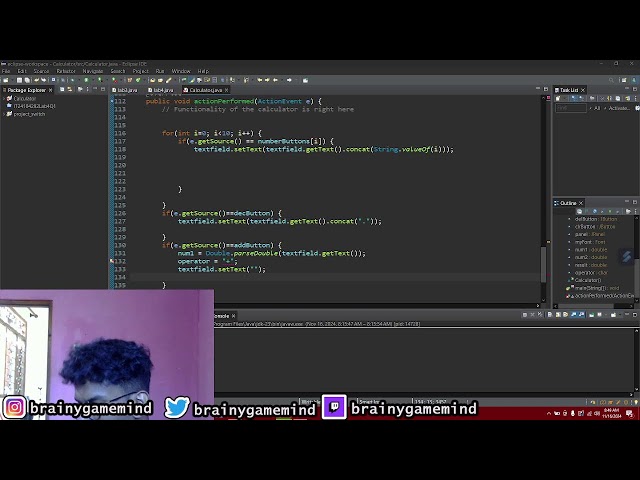Toggle Hide Static Members in Outline
Screen dimensions: 640x480
(x=602, y=211)
